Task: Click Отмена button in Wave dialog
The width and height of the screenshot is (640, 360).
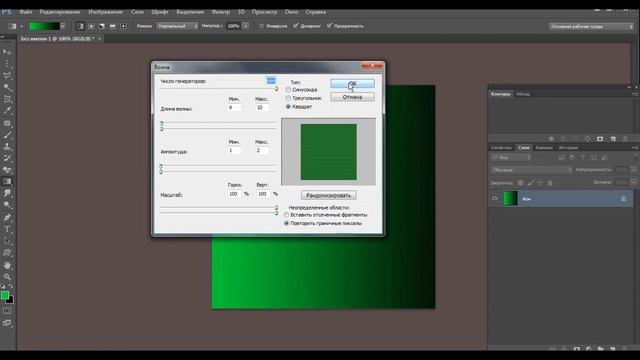Action: coord(352,97)
